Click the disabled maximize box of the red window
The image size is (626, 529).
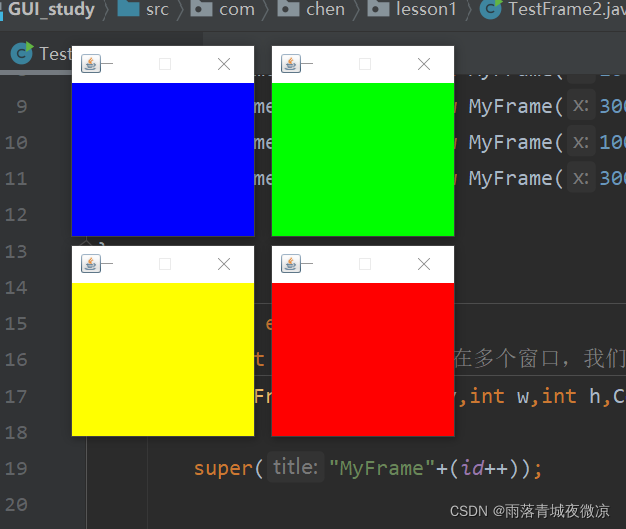(x=365, y=264)
